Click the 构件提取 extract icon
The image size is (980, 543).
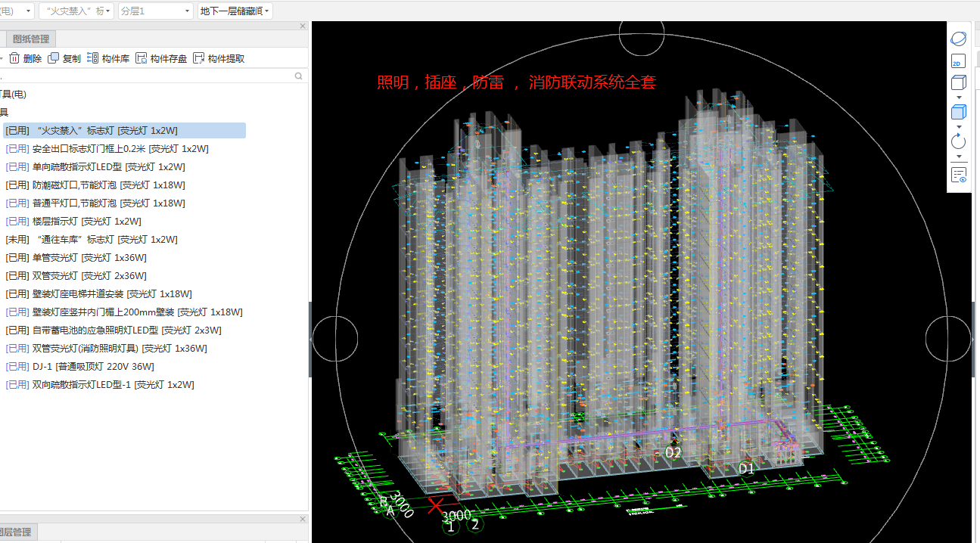click(x=198, y=58)
